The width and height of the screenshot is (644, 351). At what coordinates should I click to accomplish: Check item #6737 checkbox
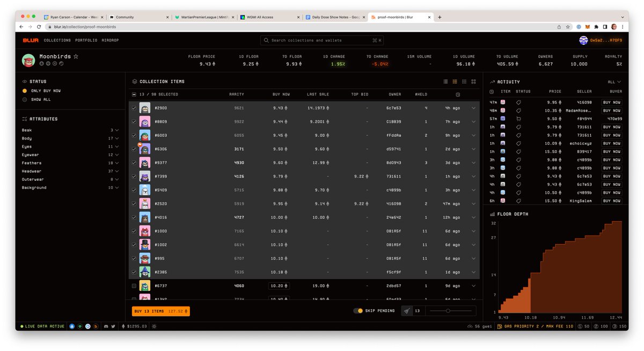coord(134,286)
